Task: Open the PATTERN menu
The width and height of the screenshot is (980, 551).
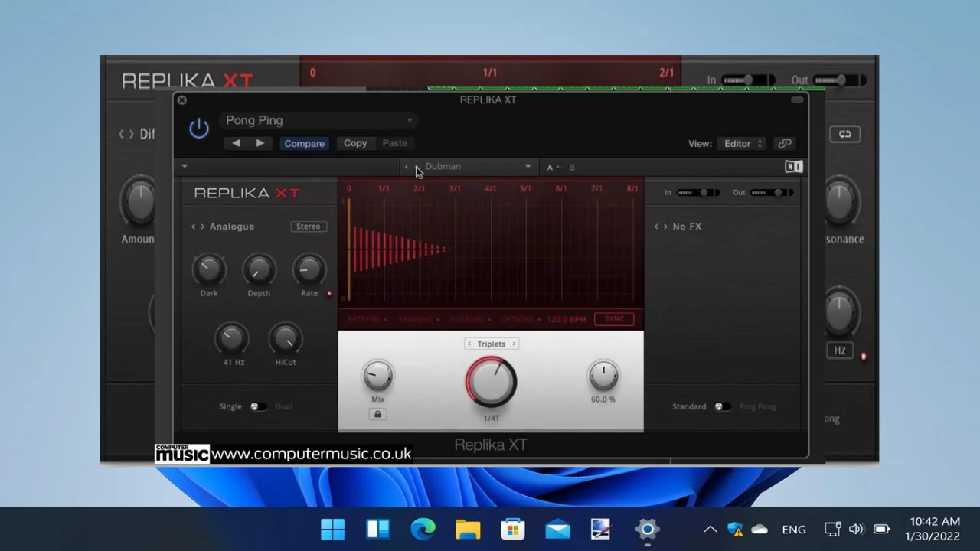Action: pyautogui.click(x=367, y=319)
